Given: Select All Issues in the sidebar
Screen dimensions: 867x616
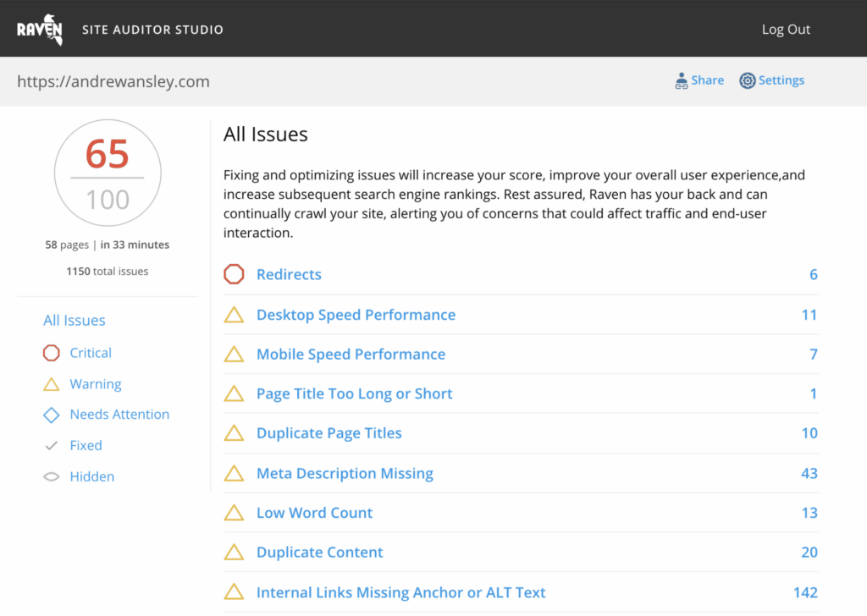Looking at the screenshot, I should pyautogui.click(x=74, y=320).
